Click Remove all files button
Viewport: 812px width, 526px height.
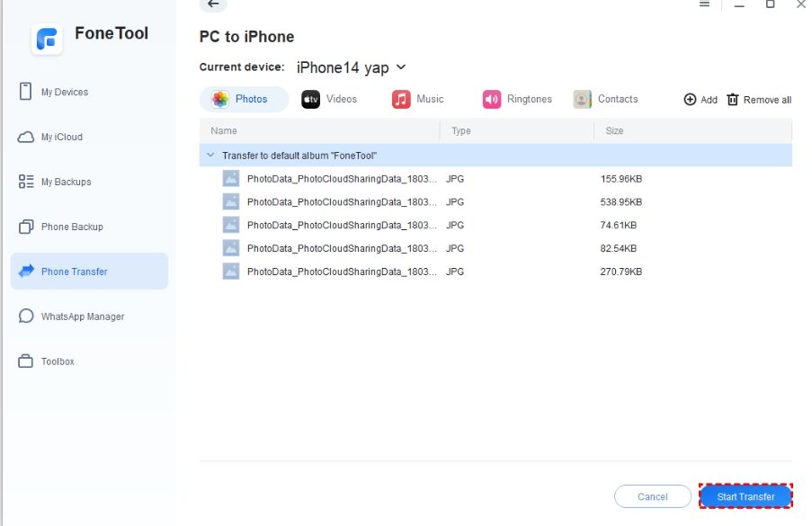click(759, 100)
